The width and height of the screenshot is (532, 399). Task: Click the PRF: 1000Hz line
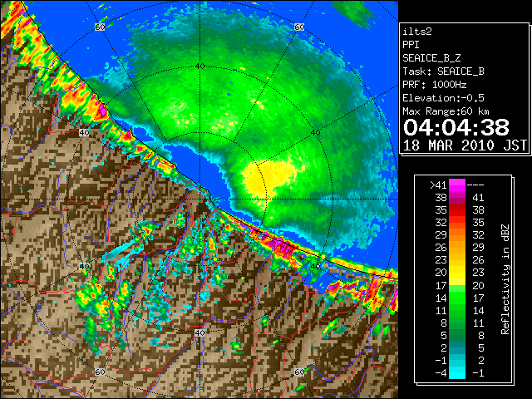(435, 85)
